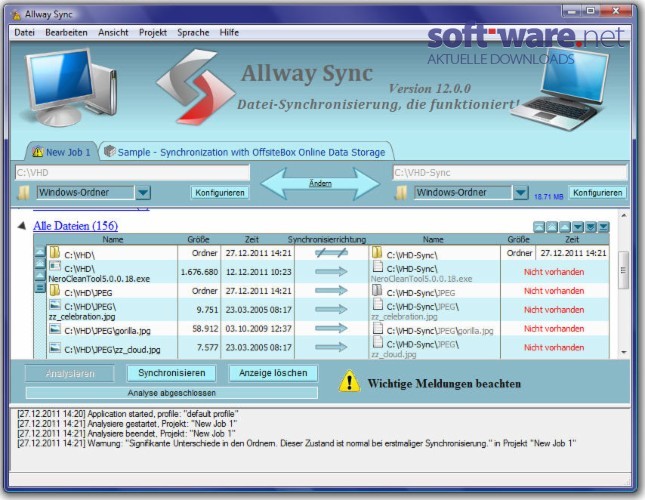Click the double down arrow above the file table
This screenshot has width=645, height=500.
[591, 227]
